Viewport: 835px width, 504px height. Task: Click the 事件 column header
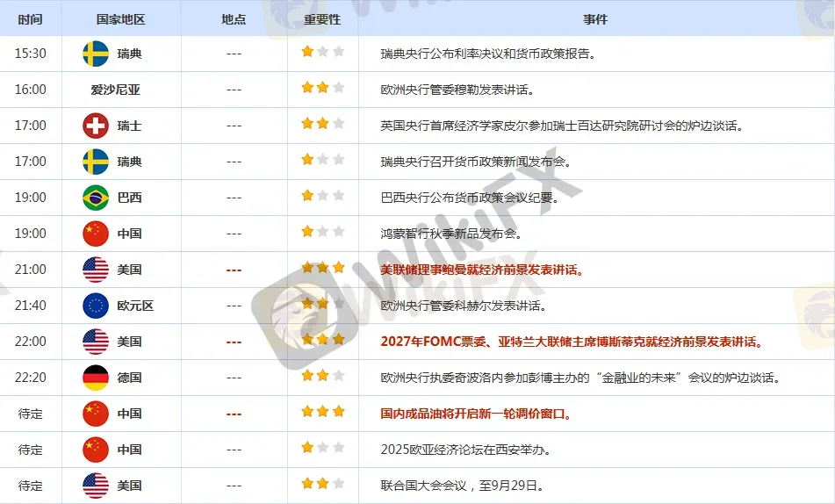(x=595, y=18)
